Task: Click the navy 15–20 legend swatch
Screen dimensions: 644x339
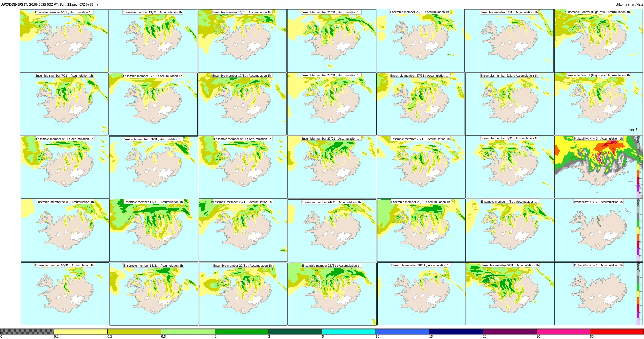Action: [x=456, y=332]
